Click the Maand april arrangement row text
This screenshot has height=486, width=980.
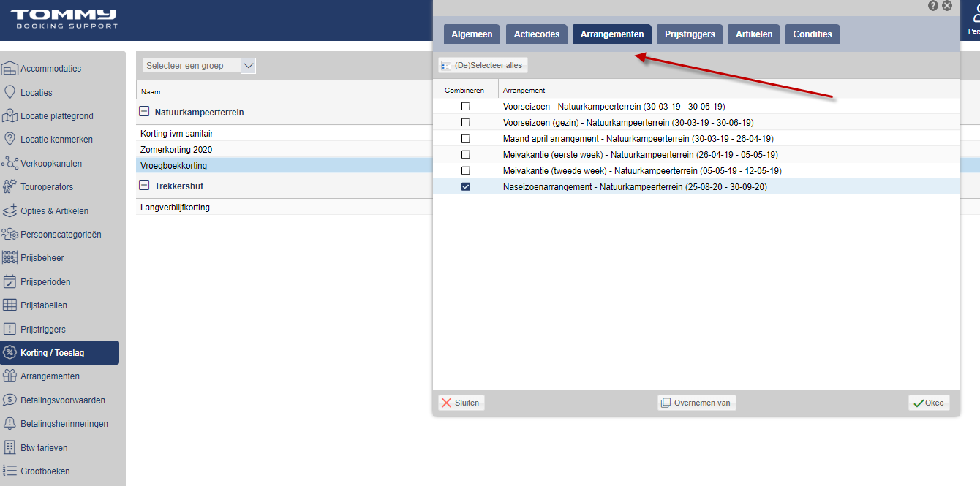[x=638, y=139]
